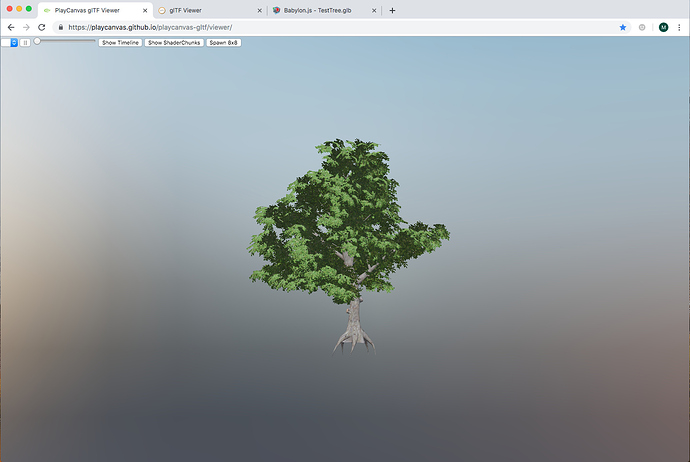Go forward using the browser forward arrow
This screenshot has height=462, width=690.
(x=26, y=27)
